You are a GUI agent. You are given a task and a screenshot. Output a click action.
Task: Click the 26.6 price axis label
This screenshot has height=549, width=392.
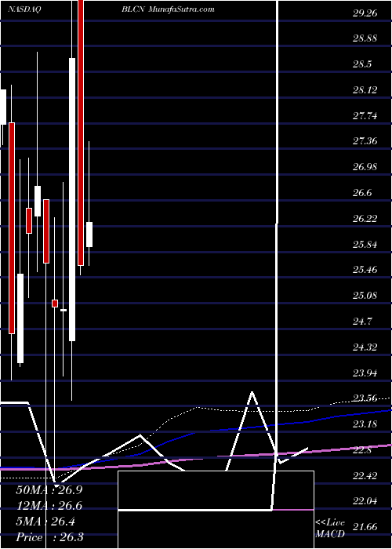[x=362, y=193]
